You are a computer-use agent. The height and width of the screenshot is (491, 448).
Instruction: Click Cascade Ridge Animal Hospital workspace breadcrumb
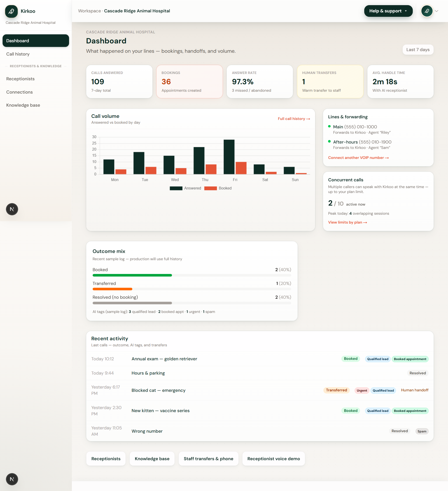[137, 11]
